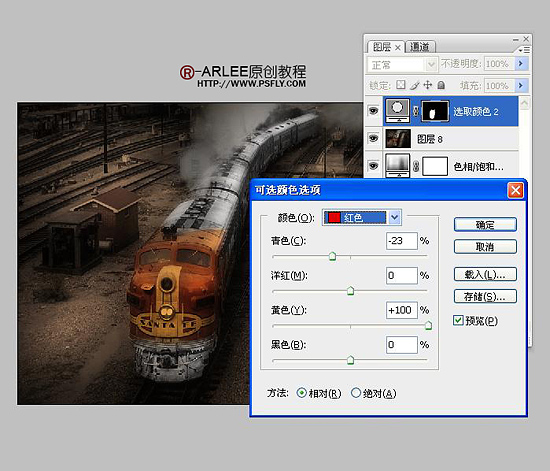Select the 选取颜色 2 layer mask thumbnail

pos(435,111)
